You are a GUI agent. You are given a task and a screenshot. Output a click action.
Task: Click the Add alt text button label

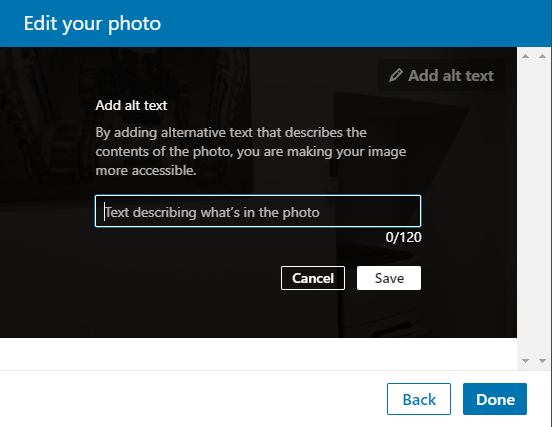tap(451, 76)
